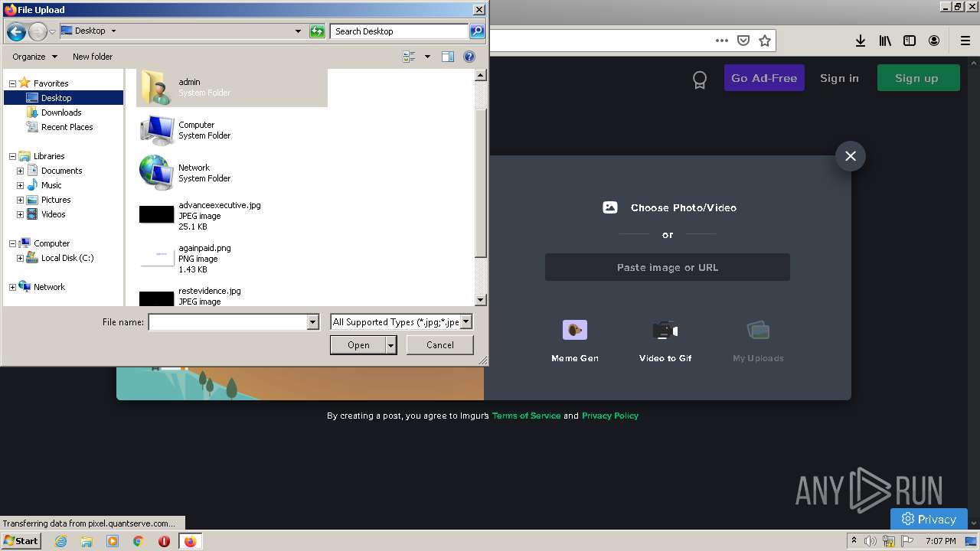Open Recent Places in Favorites
980x551 pixels.
[67, 127]
